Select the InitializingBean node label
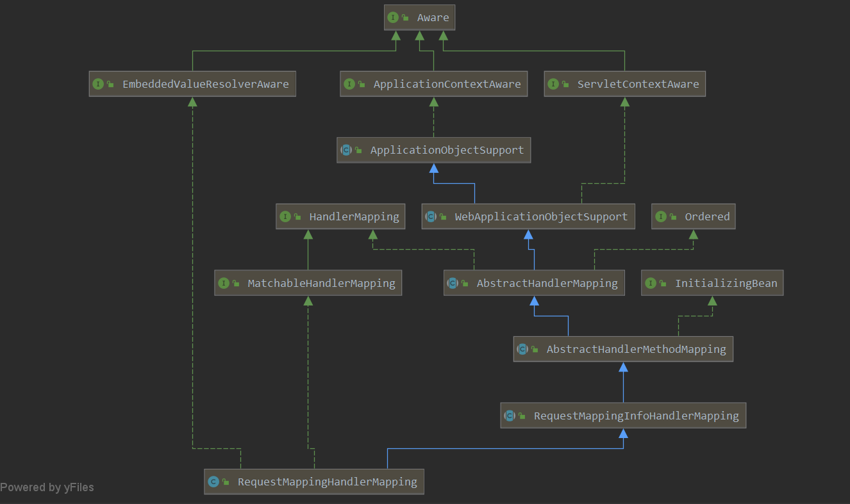The height and width of the screenshot is (504, 850). (726, 283)
